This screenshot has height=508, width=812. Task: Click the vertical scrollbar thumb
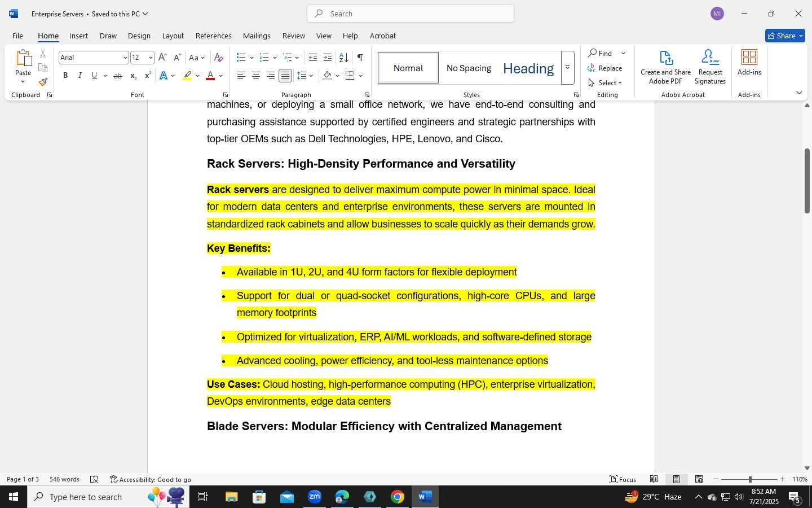point(807,181)
